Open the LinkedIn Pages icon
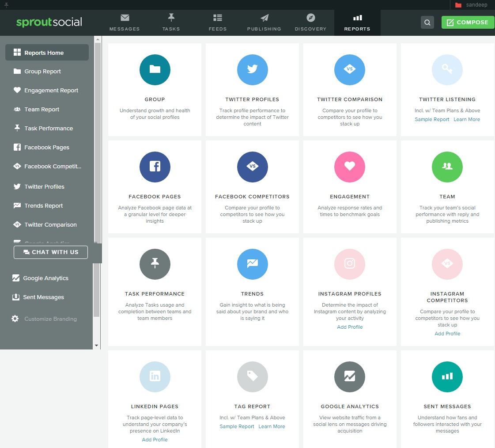 coord(155,376)
